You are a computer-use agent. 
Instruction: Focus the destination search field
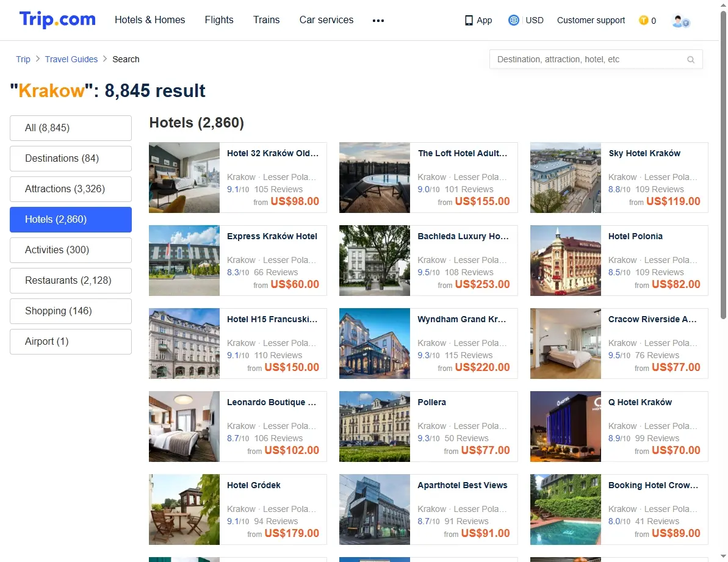[596, 59]
